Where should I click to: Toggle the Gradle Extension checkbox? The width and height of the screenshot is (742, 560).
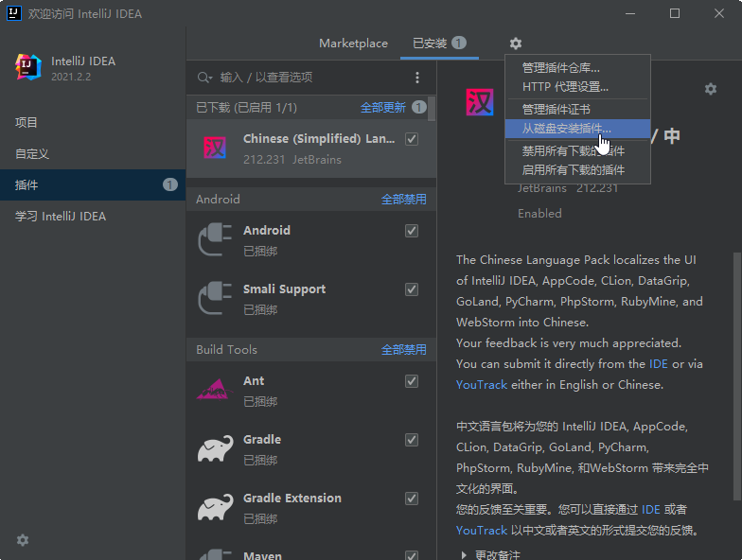click(412, 499)
